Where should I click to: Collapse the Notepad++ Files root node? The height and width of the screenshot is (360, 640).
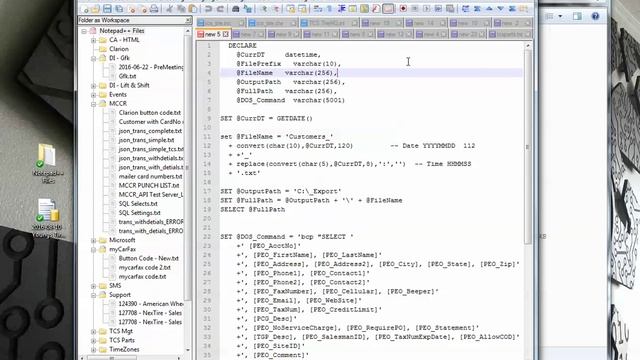pyautogui.click(x=84, y=31)
